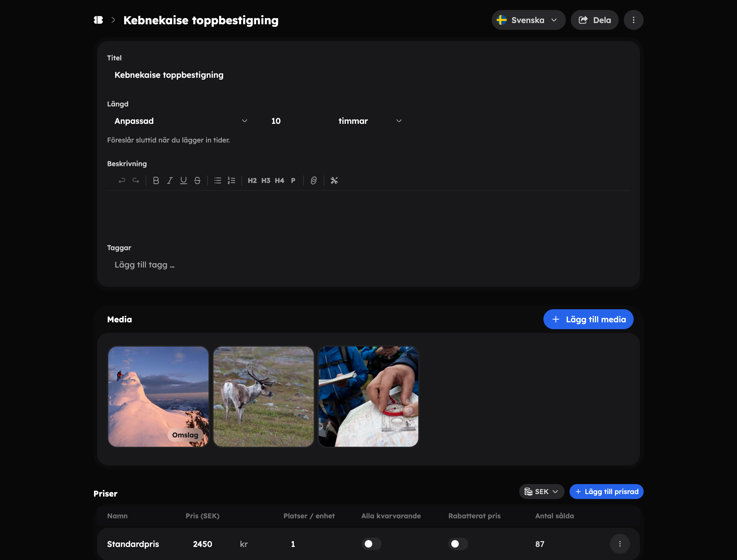The width and height of the screenshot is (737, 560).
Task: Click the Antal sålda value 87
Action: tap(540, 544)
